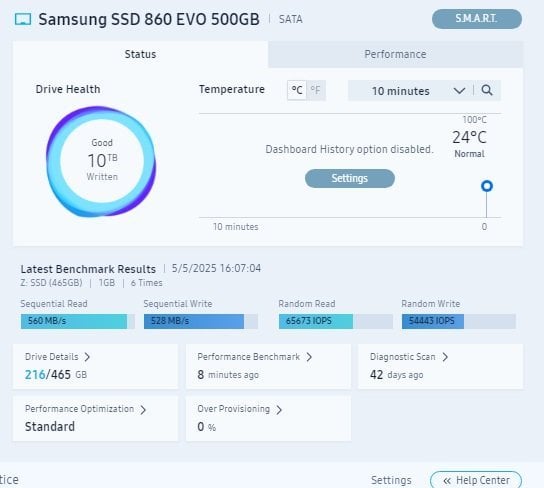544x488 pixels.
Task: Click the Standard optimization value
Action: pyautogui.click(x=50, y=427)
